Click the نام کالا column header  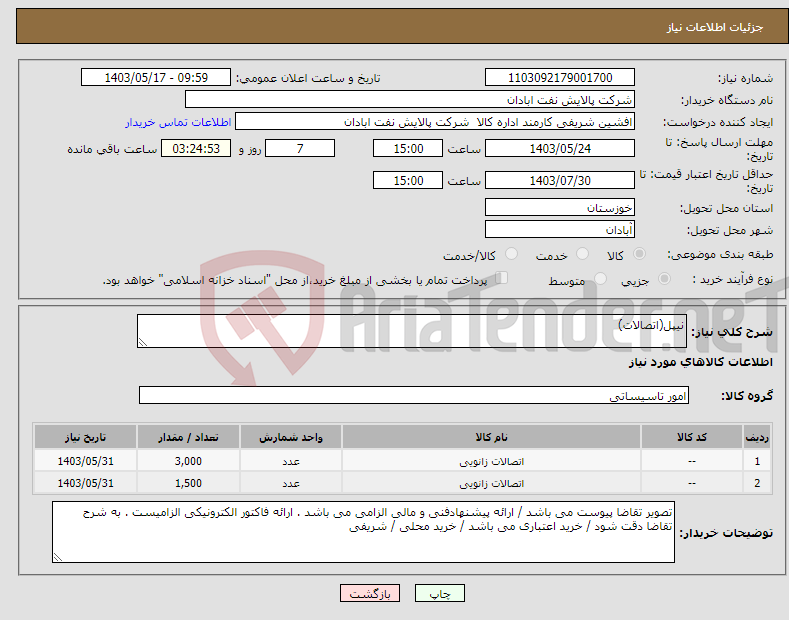point(491,437)
